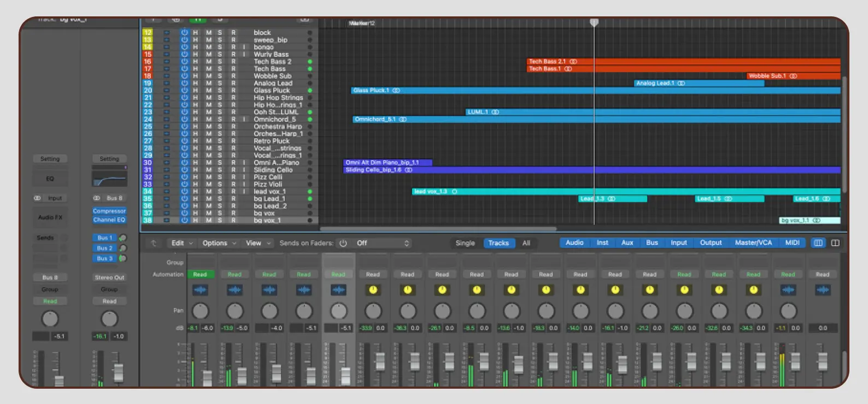Toggle power button on Tech Bass 2 track

pos(184,62)
